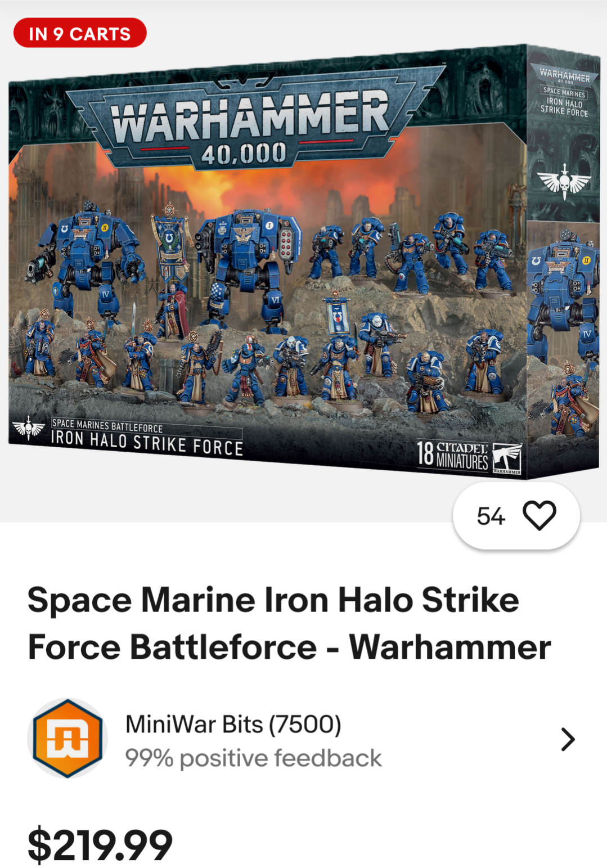The image size is (607, 868).
Task: Tap the $219.99 price
Action: [100, 844]
